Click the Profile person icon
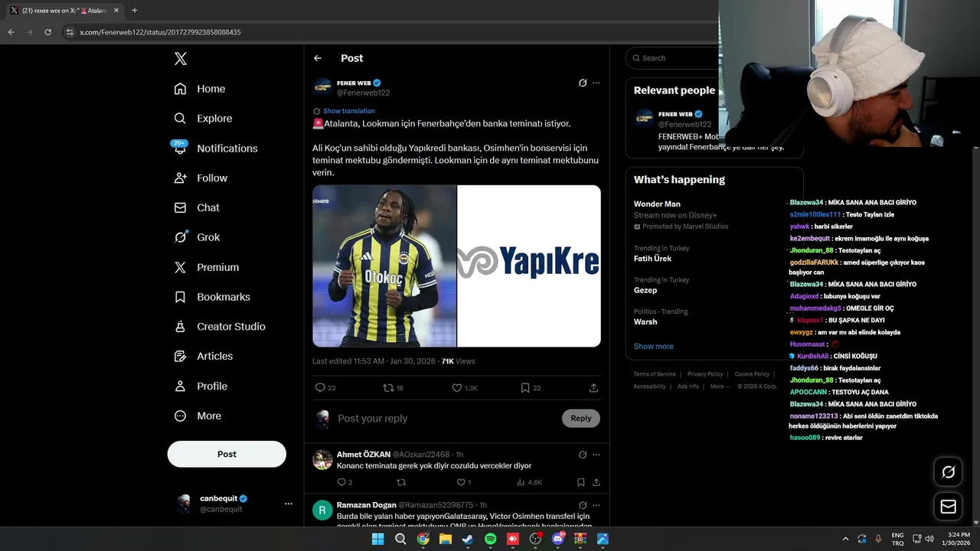 click(x=180, y=386)
